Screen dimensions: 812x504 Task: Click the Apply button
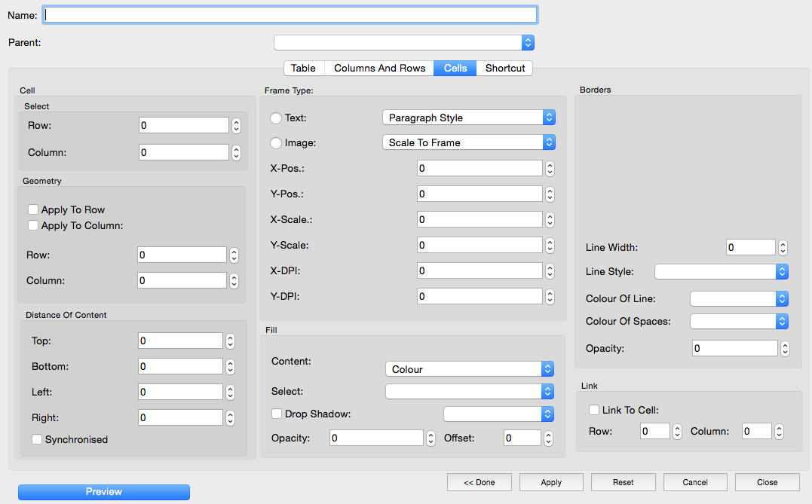click(551, 482)
